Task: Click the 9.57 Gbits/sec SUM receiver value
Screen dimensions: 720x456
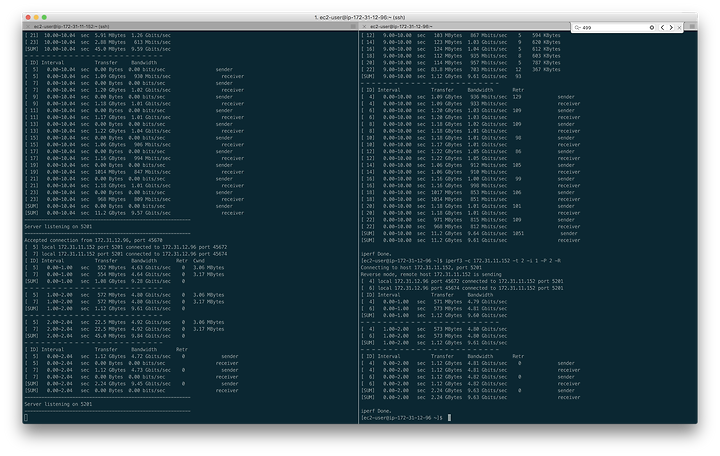Action: click(151, 213)
